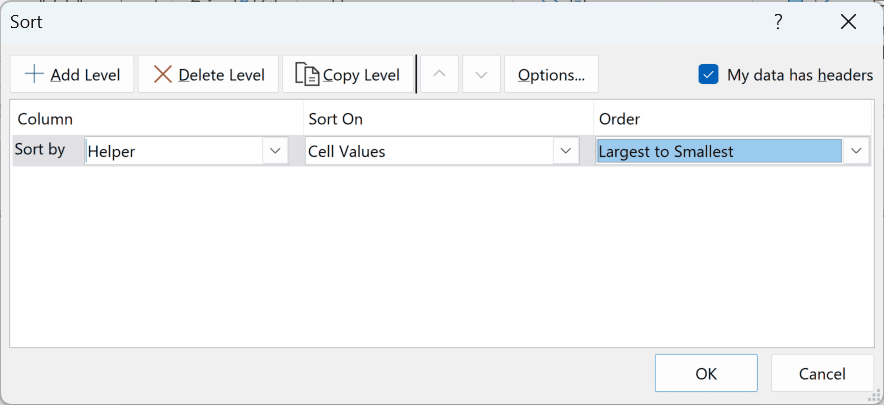This screenshot has width=884, height=405.
Task: Click the Copy Level button
Action: [x=348, y=74]
